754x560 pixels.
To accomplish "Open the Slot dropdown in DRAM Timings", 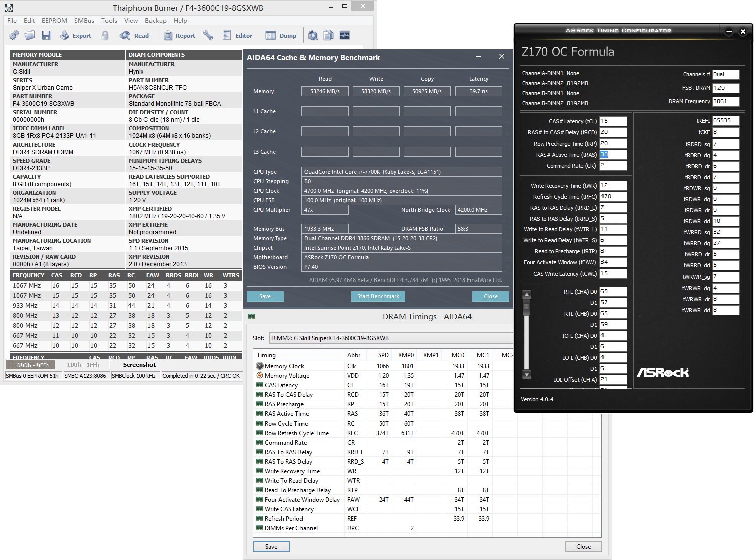I will [391, 338].
